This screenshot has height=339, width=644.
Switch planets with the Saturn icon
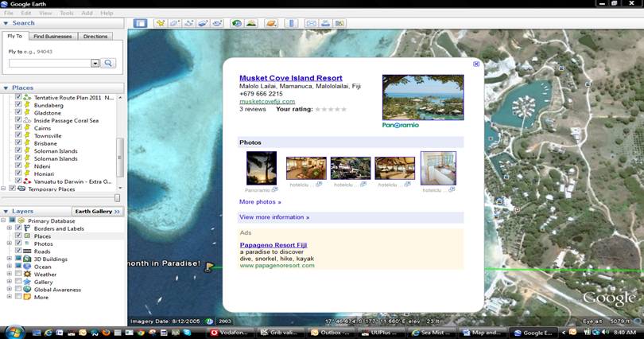pos(271,23)
